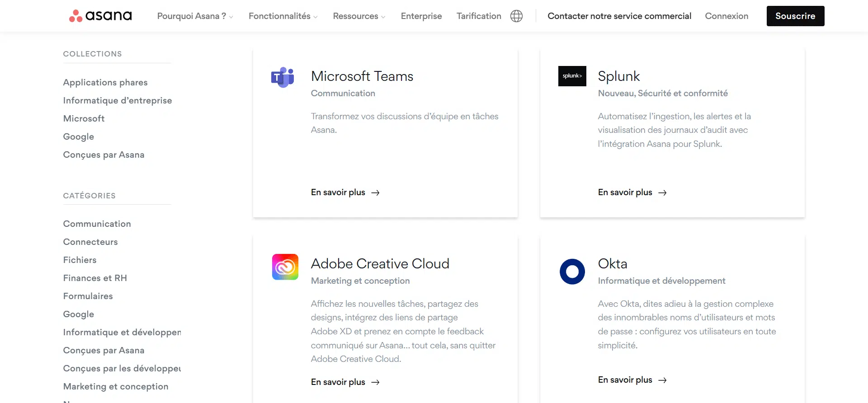Expand the Pourquoi Asana ? menu
The width and height of the screenshot is (868, 403).
tap(195, 16)
